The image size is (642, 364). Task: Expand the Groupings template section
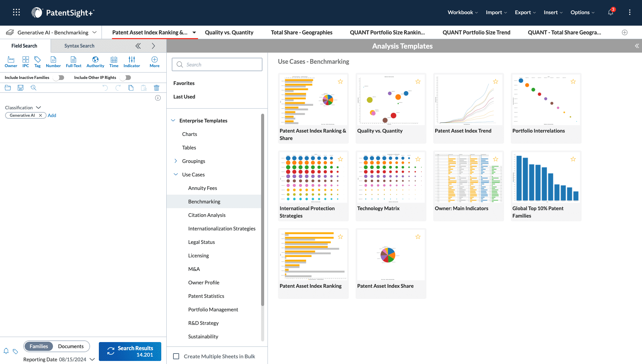pyautogui.click(x=176, y=161)
